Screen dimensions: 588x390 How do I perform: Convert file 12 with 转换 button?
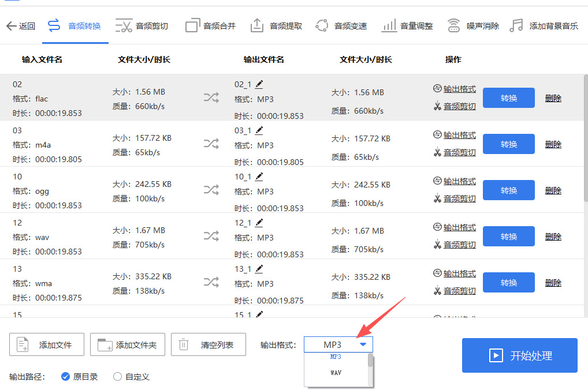tap(508, 236)
